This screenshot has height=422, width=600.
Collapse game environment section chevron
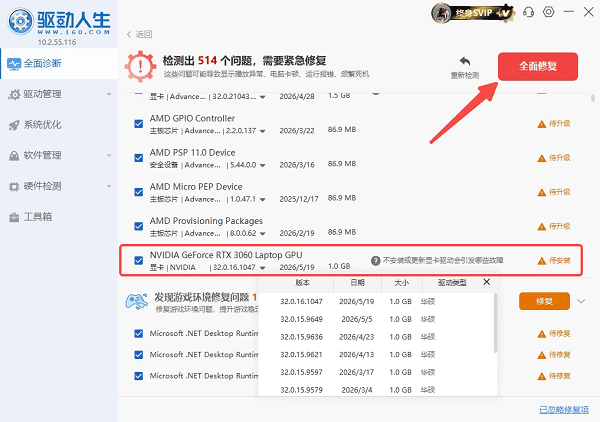(x=581, y=301)
